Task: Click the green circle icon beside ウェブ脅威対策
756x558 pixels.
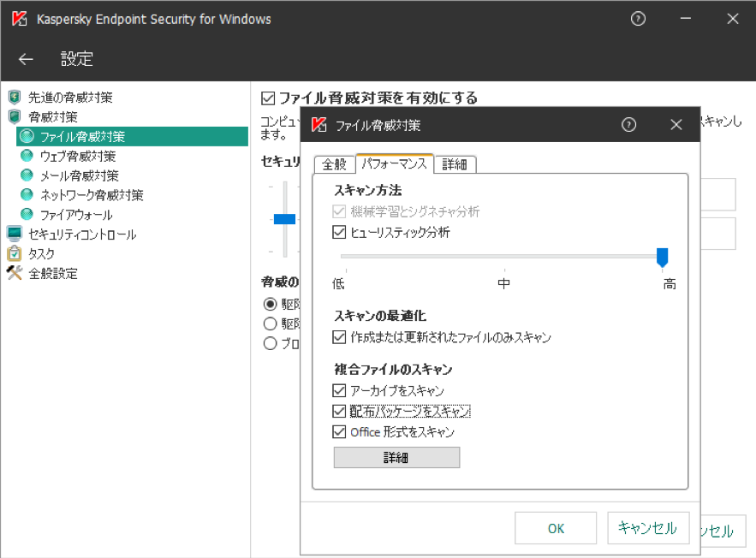Action: (x=27, y=156)
